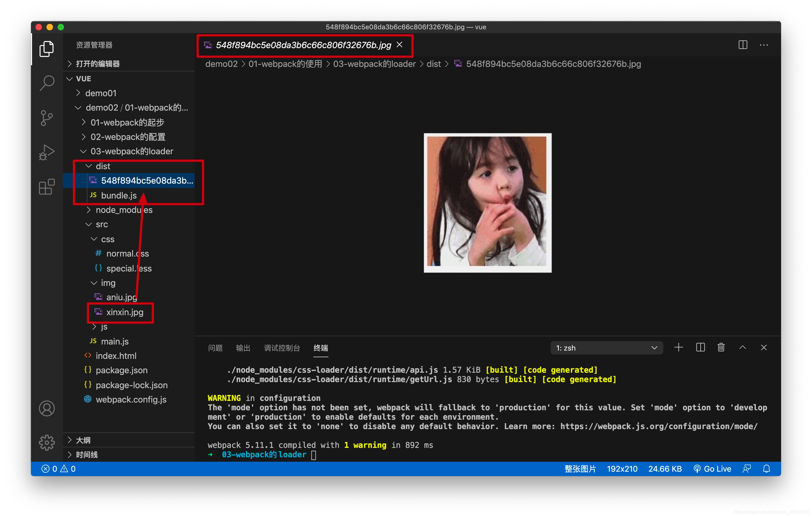Open the Extensions view icon
The width and height of the screenshot is (812, 517).
click(46, 187)
